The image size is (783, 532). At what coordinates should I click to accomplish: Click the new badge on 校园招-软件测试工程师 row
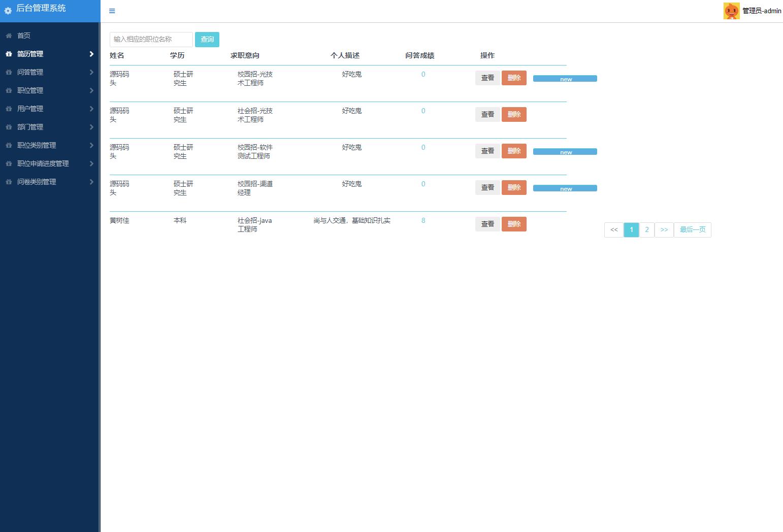click(565, 152)
